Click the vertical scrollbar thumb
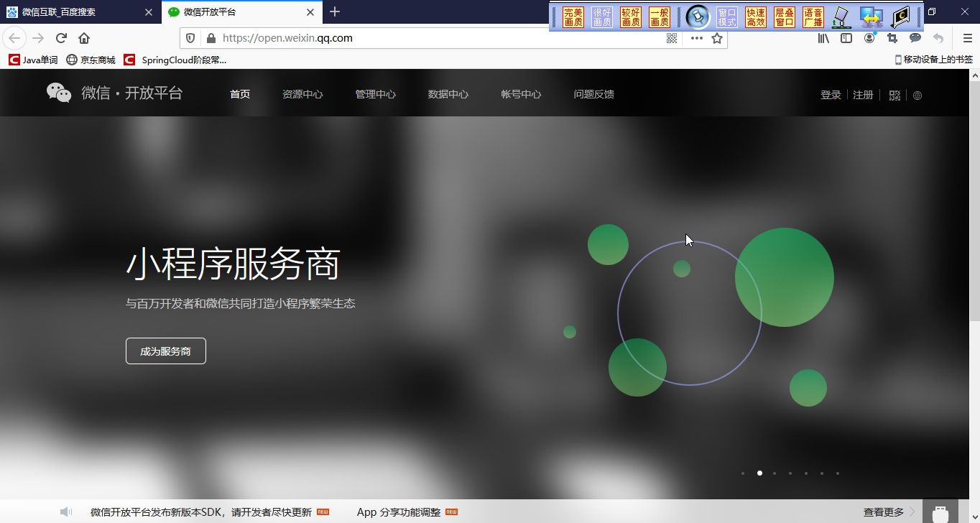This screenshot has width=980, height=523. click(x=974, y=201)
